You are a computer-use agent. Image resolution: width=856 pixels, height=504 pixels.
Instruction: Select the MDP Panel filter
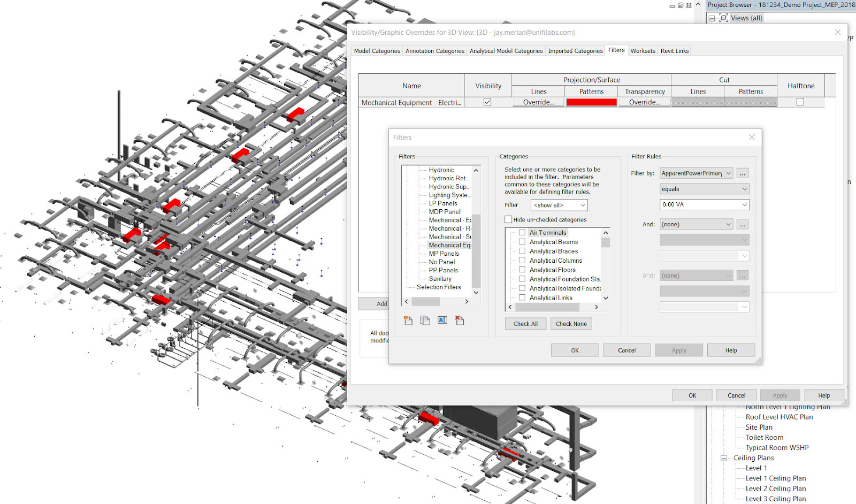click(x=445, y=212)
